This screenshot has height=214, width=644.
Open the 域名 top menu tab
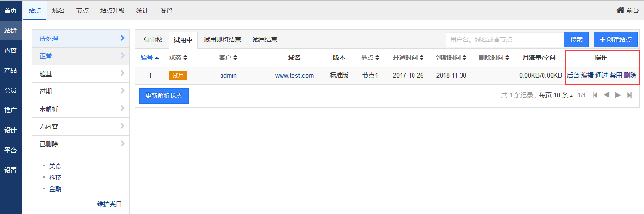point(59,10)
